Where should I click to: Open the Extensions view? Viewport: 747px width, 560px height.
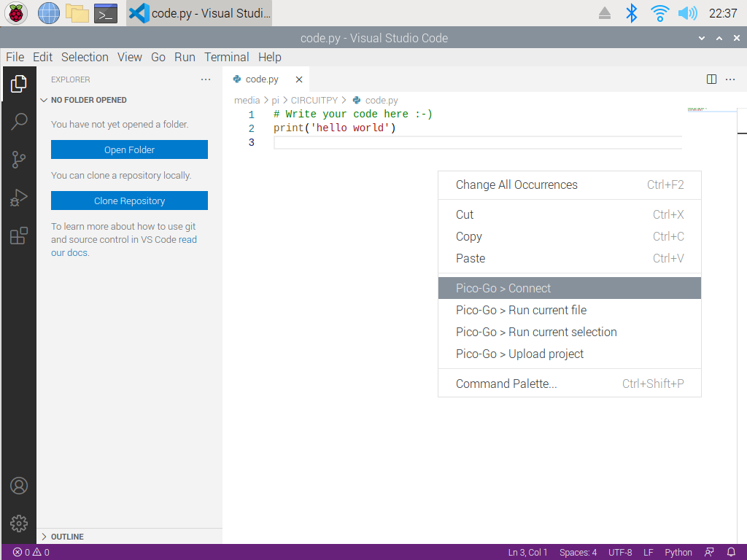click(x=18, y=236)
